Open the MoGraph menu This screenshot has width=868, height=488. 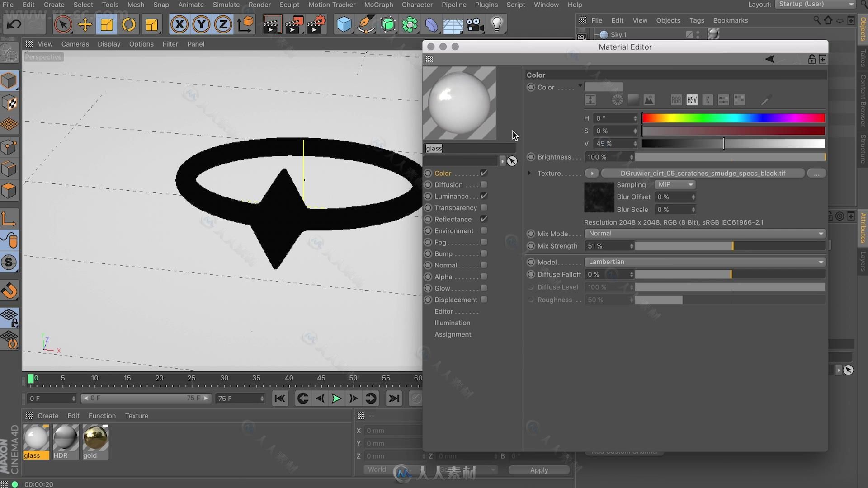(378, 5)
